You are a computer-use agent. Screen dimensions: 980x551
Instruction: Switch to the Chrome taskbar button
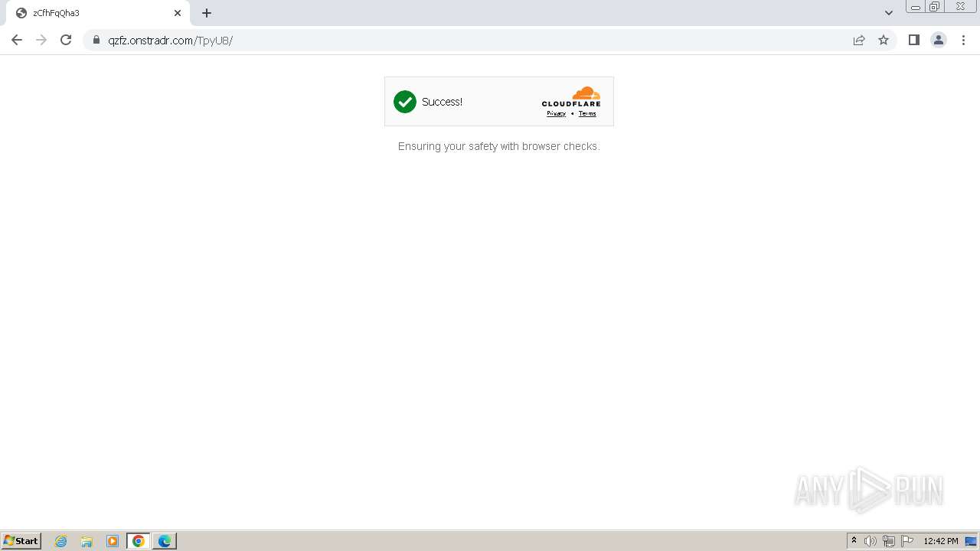tap(139, 541)
